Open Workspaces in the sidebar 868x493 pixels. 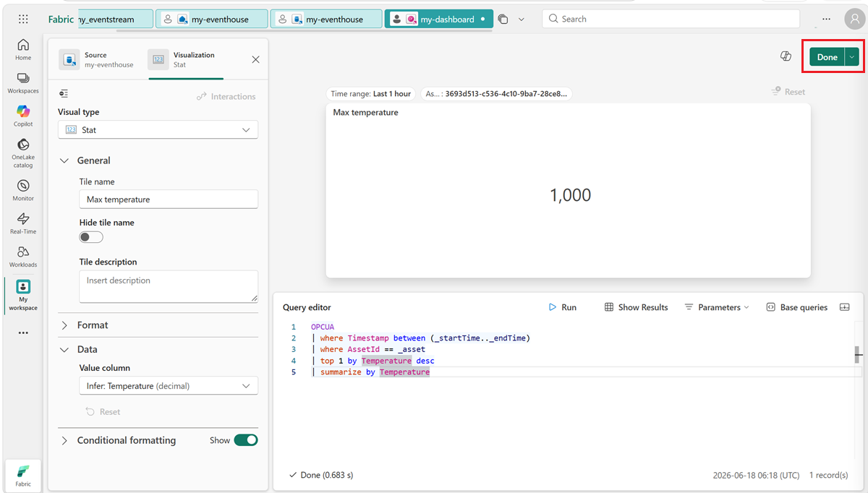click(x=23, y=83)
